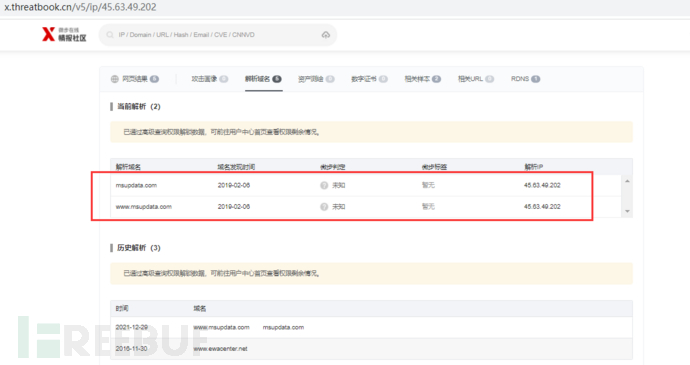Switch to the 攻击画像 tab
The image size is (690, 365).
click(x=209, y=79)
